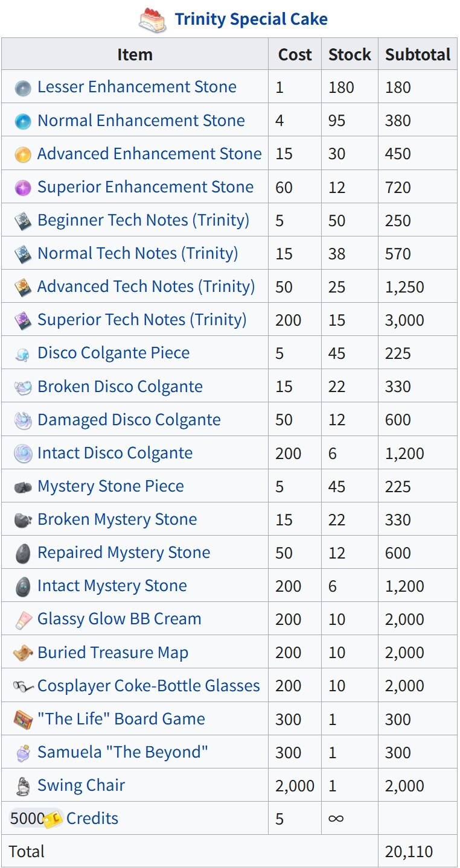The image size is (460, 868).
Task: Open the Samuela "The Beyond" link
Action: tap(123, 752)
